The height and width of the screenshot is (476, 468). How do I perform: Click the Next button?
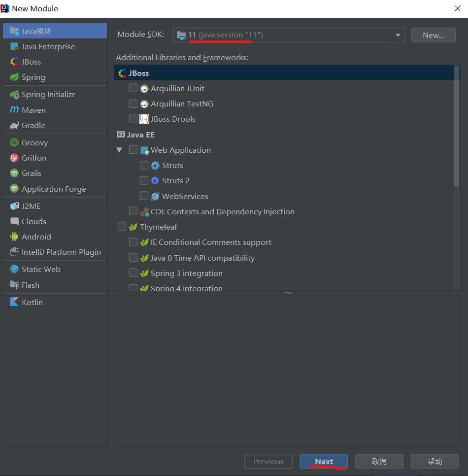324,461
